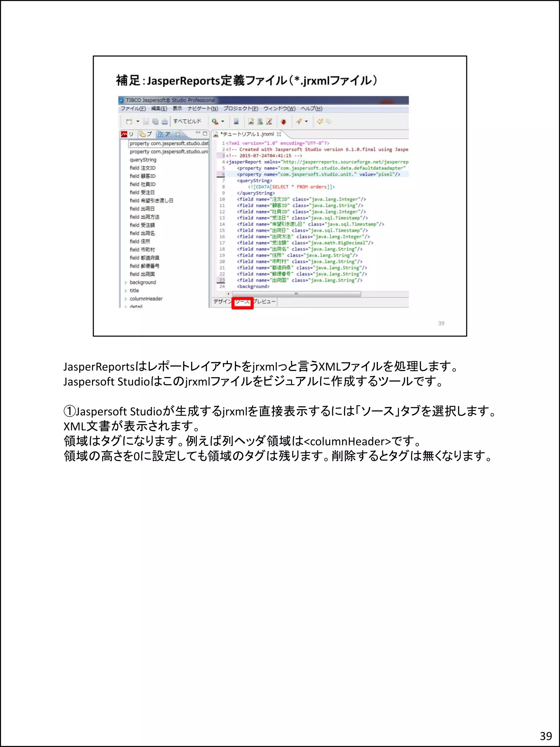Screen dimensions: 560x747
Task: Switch to the ソース tab
Action: (242, 302)
